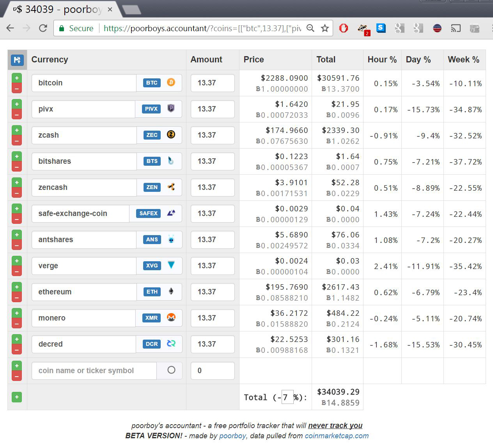This screenshot has width=493, height=448.
Task: Click the green plus button in bitcoin row
Action: 17,78
